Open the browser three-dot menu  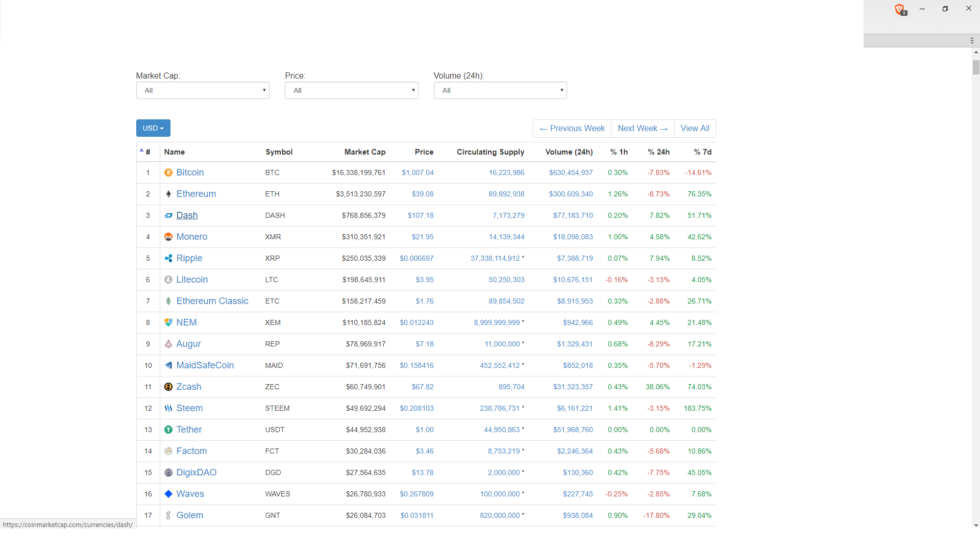972,40
